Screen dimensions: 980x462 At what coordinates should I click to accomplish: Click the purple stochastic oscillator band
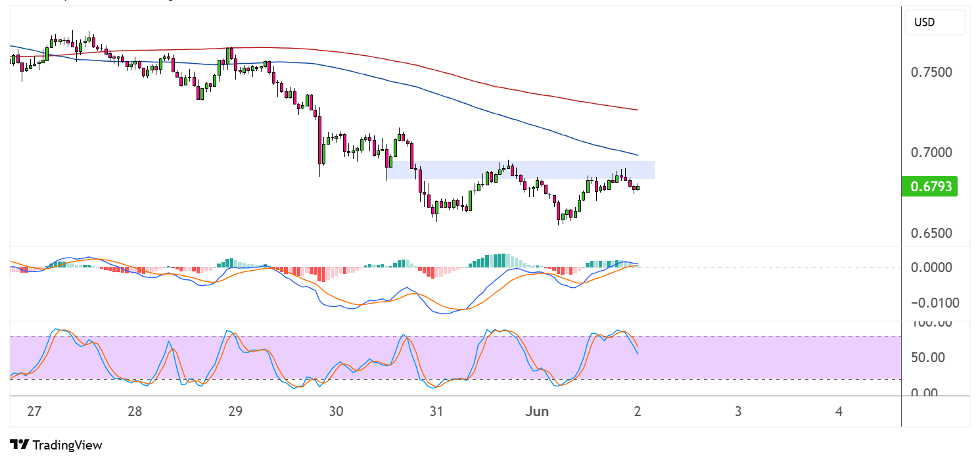point(455,358)
